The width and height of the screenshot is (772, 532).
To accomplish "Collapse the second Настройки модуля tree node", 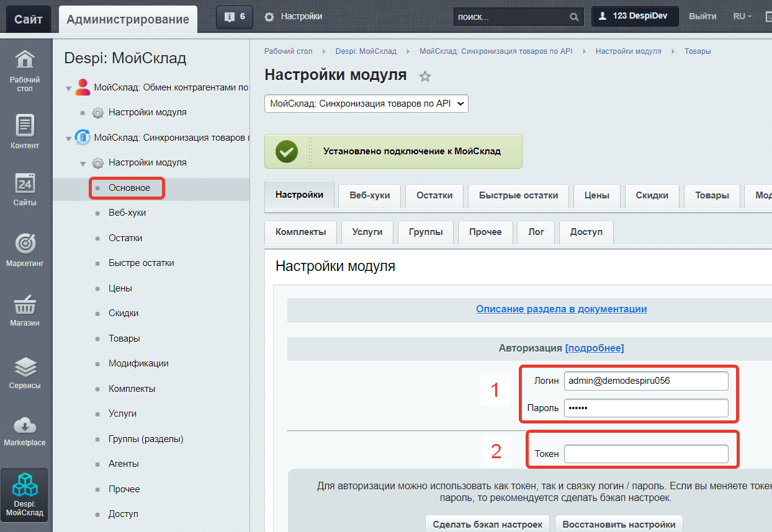I will pos(83,164).
